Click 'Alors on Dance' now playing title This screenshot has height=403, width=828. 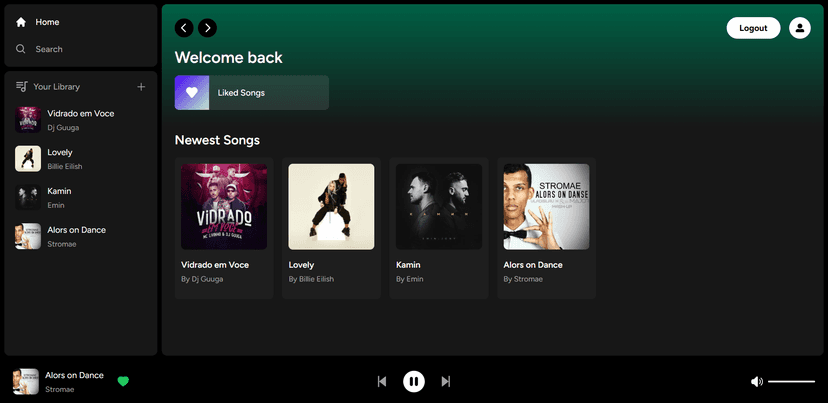74,375
